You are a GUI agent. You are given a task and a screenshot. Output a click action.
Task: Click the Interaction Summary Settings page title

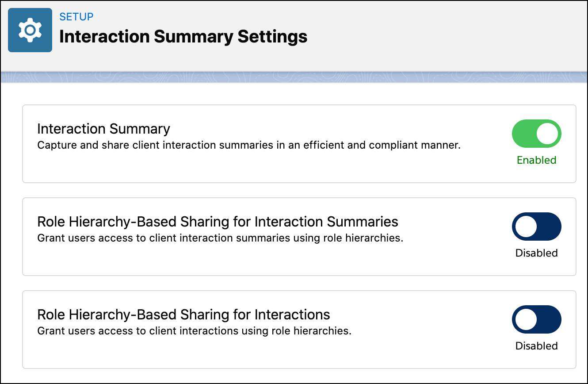(183, 36)
